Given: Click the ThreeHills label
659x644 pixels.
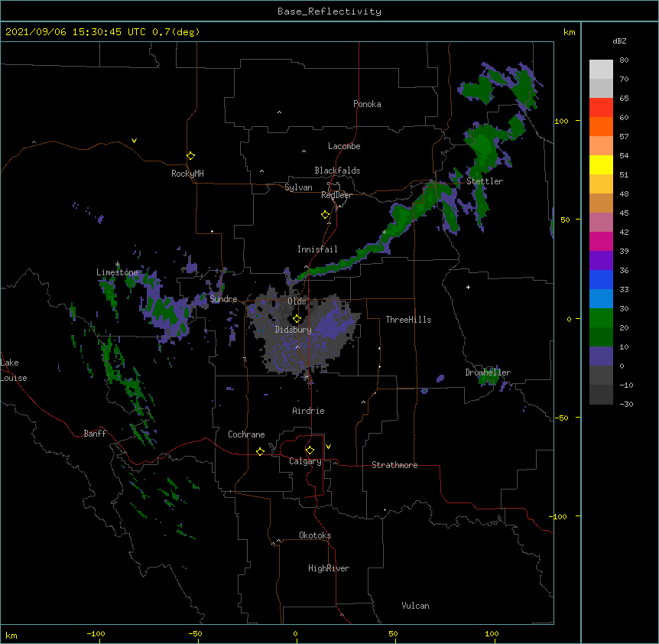Looking at the screenshot, I should click(408, 320).
